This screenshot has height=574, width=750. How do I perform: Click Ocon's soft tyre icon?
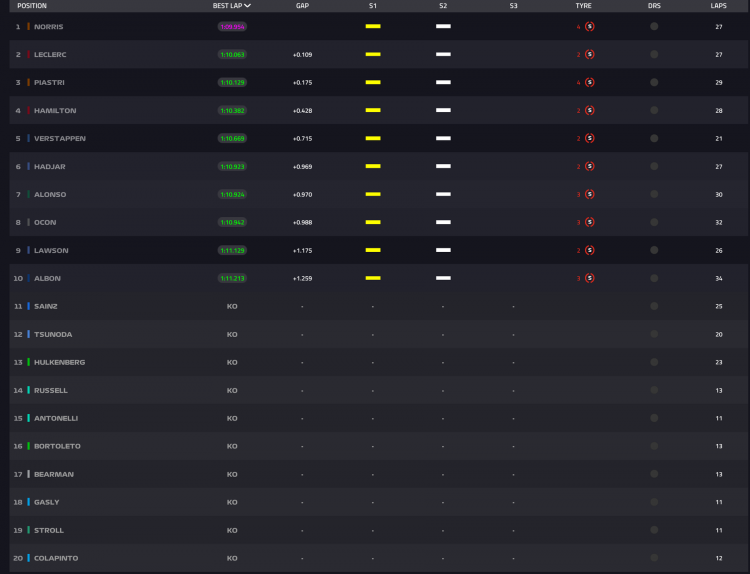[590, 222]
